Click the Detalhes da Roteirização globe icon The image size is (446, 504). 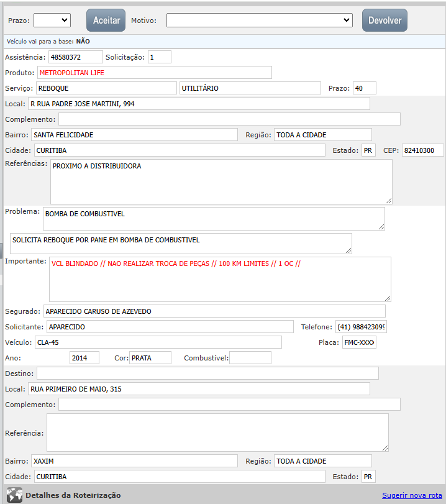14,495
